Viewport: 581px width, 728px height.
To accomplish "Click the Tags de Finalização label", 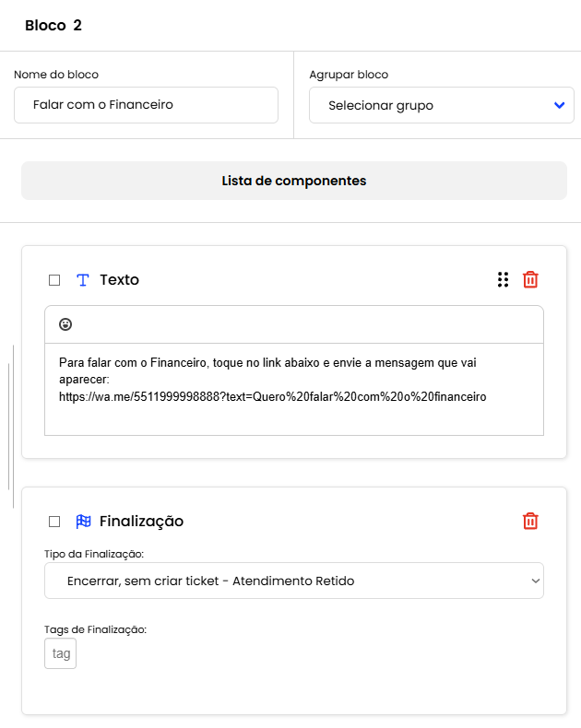I will pos(95,629).
